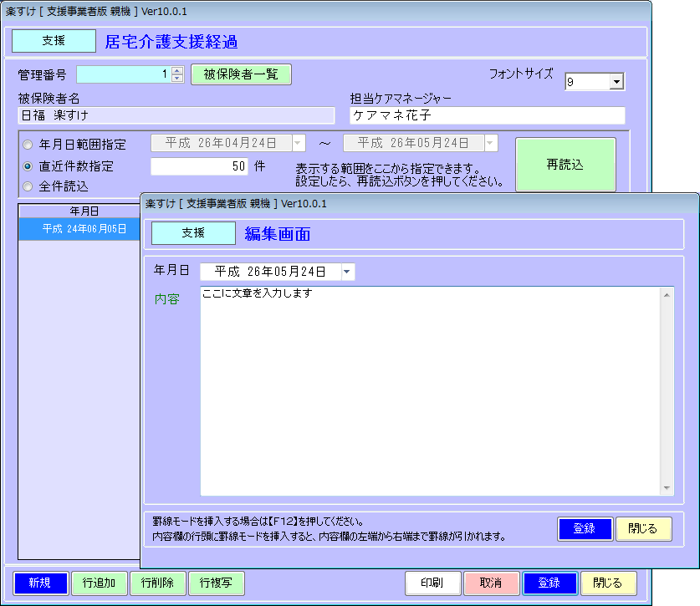Select the 直近件数指定 radio button
Viewport: 700px width, 606px height.
(28, 166)
